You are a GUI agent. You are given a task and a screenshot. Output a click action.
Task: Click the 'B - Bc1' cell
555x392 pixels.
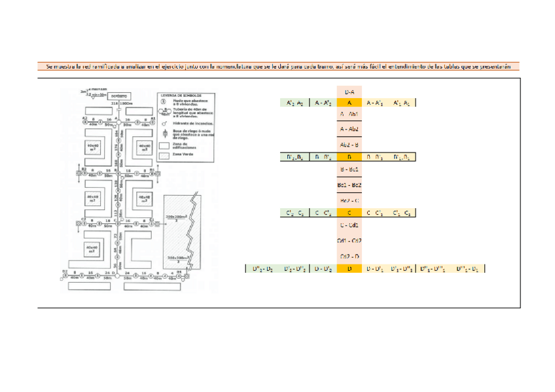tap(349, 169)
